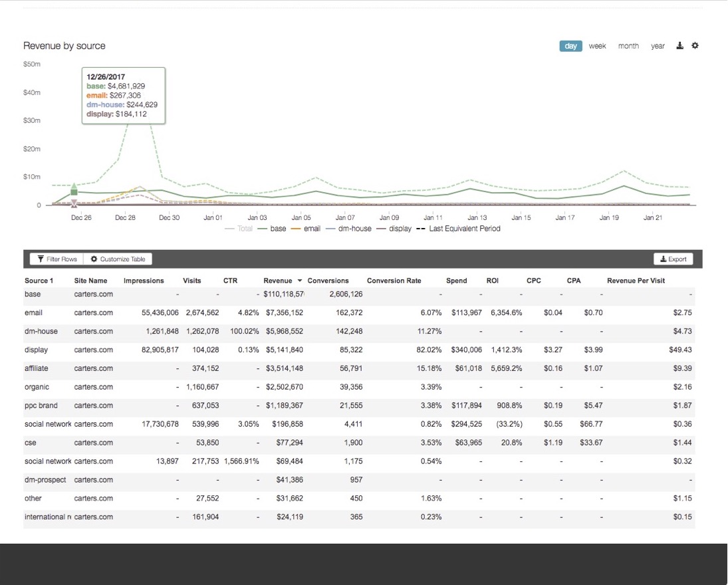Image resolution: width=728 pixels, height=585 pixels.
Task: Export the table data
Action: click(673, 259)
